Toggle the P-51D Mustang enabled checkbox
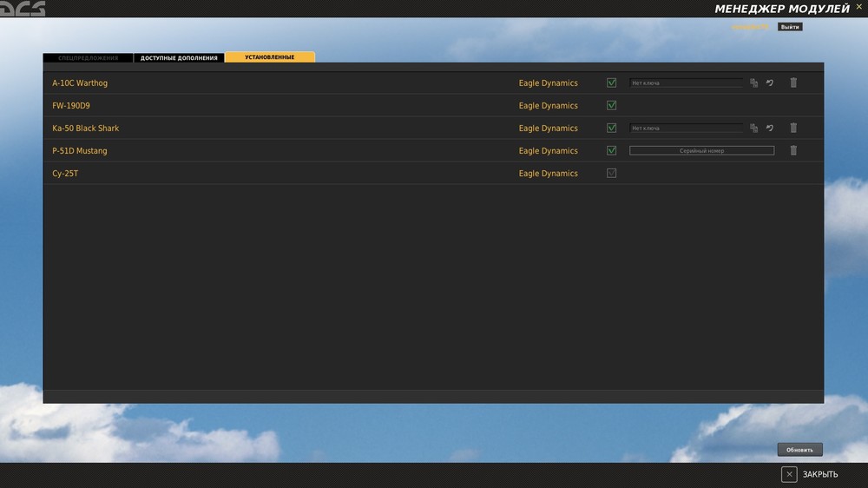Screen dimensions: 868x488 tap(611, 151)
